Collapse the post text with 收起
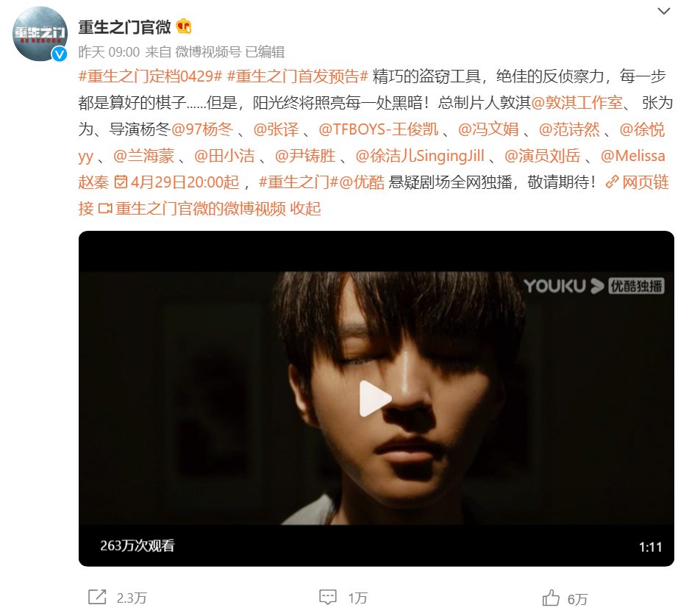689x616 pixels. click(x=305, y=208)
